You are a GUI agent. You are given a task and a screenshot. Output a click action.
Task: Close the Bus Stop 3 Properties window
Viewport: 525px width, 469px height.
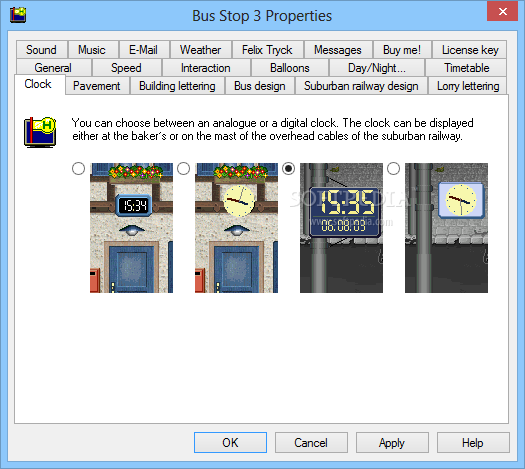click(x=503, y=11)
